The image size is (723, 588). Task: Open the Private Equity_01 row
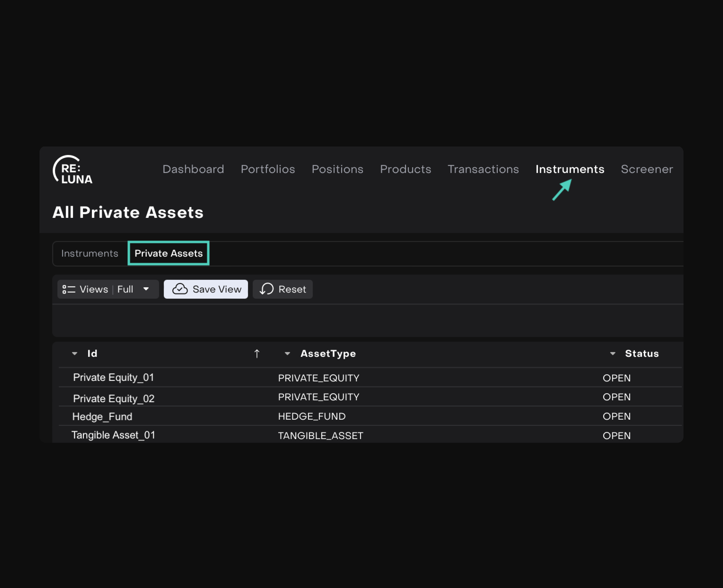113,377
